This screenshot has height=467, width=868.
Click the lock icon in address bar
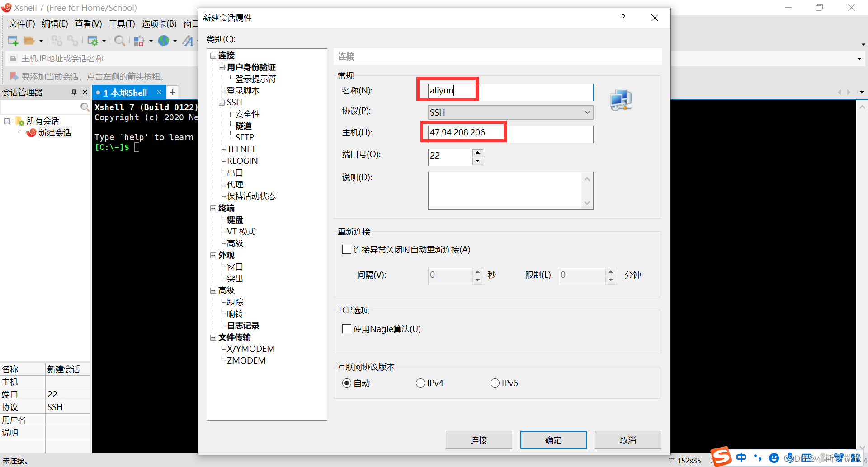[x=13, y=59]
